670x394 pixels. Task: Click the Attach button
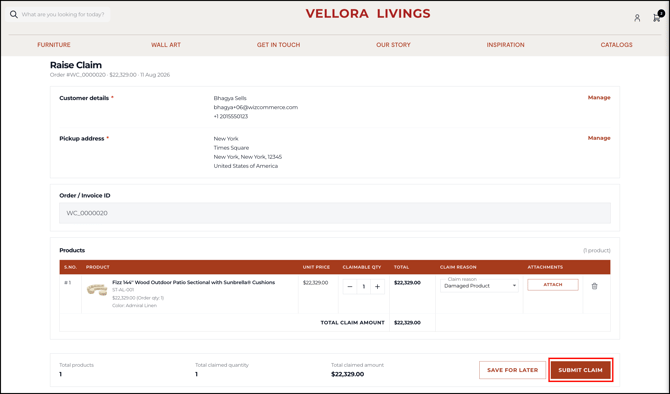point(553,285)
